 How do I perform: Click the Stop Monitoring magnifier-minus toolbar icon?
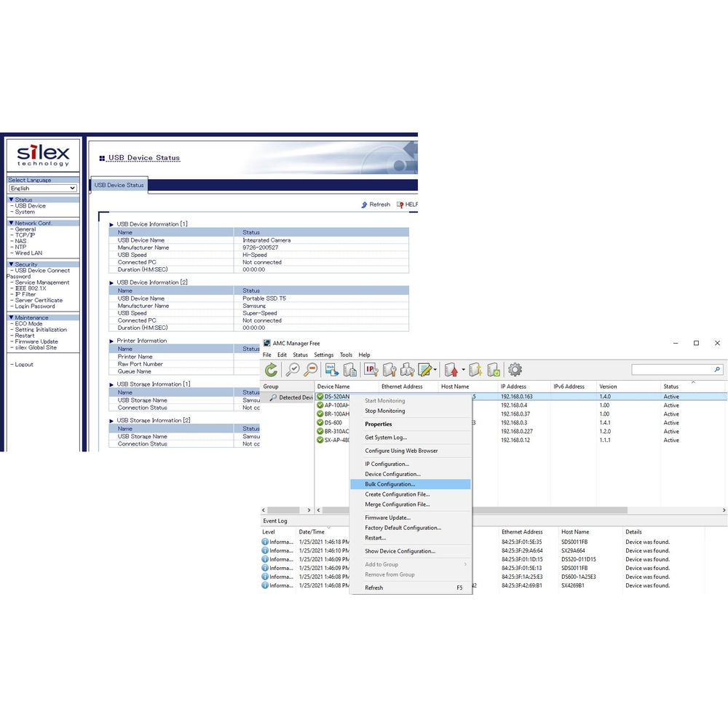point(311,370)
